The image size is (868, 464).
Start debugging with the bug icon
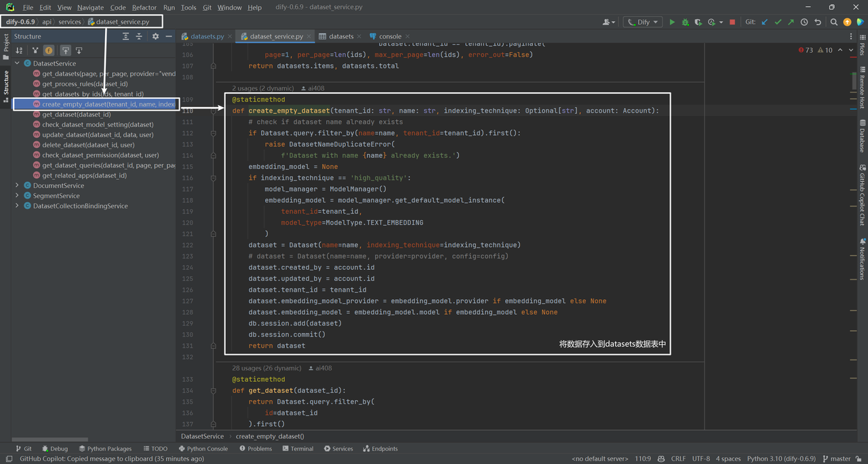(685, 22)
